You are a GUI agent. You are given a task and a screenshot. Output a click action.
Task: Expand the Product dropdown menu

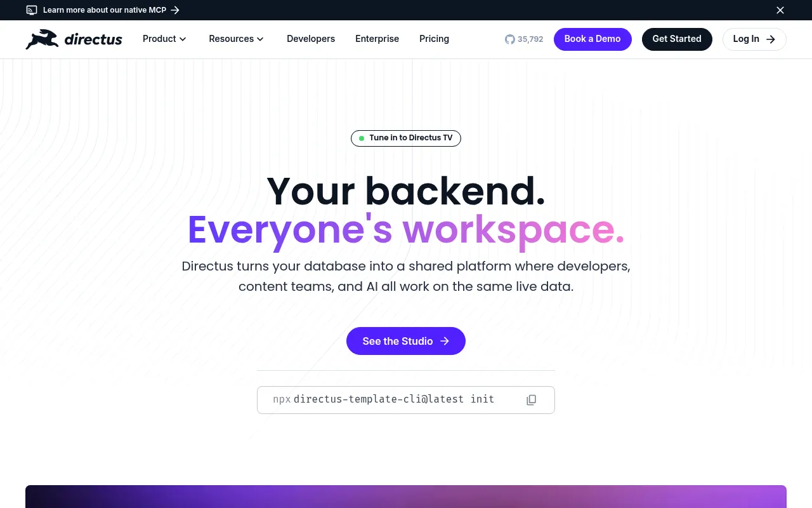(164, 39)
